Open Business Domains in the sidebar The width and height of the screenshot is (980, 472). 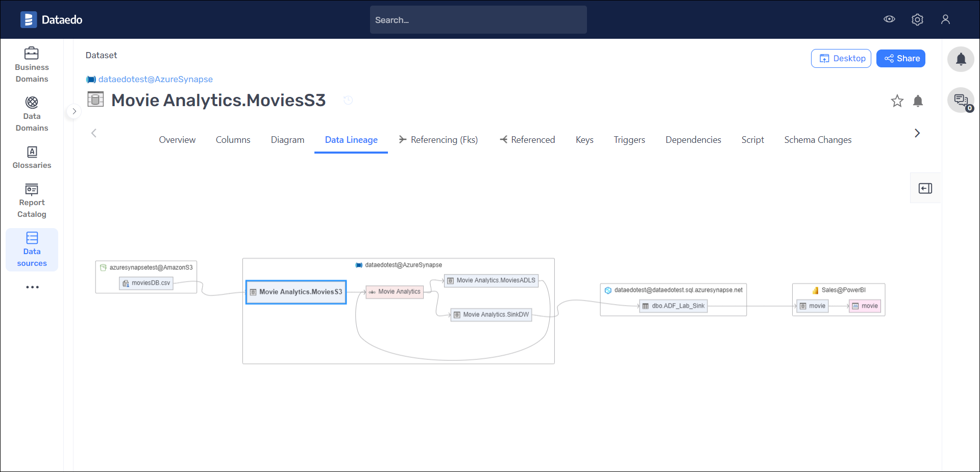point(32,65)
